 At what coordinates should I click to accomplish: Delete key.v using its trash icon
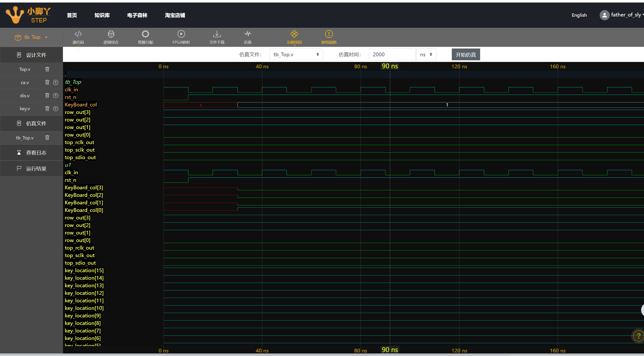click(47, 109)
